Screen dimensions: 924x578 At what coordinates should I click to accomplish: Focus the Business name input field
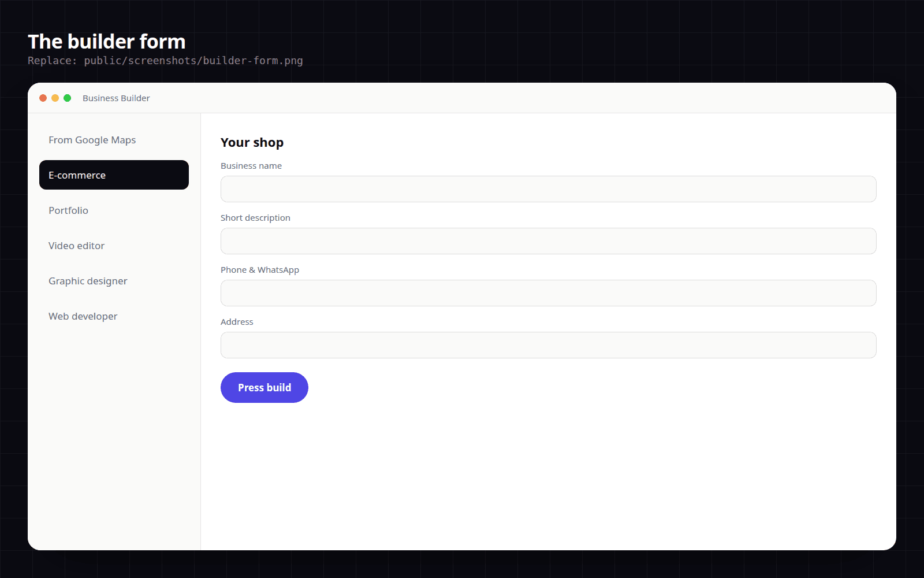click(x=548, y=189)
